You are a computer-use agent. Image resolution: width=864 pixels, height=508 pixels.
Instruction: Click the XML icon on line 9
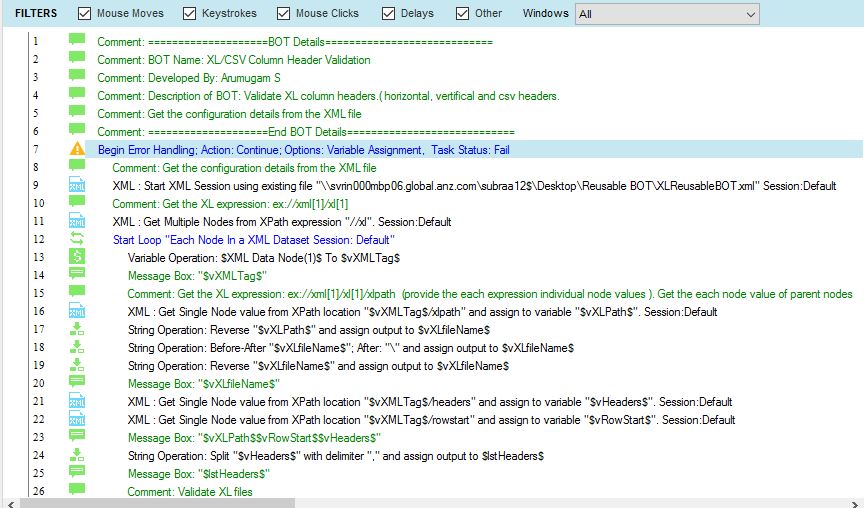pos(77,185)
